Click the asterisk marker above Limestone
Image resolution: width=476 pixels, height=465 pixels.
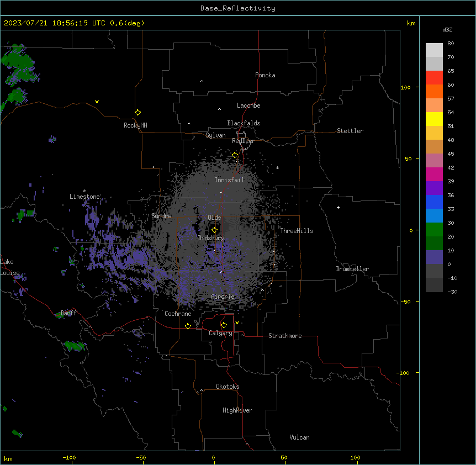click(84, 191)
